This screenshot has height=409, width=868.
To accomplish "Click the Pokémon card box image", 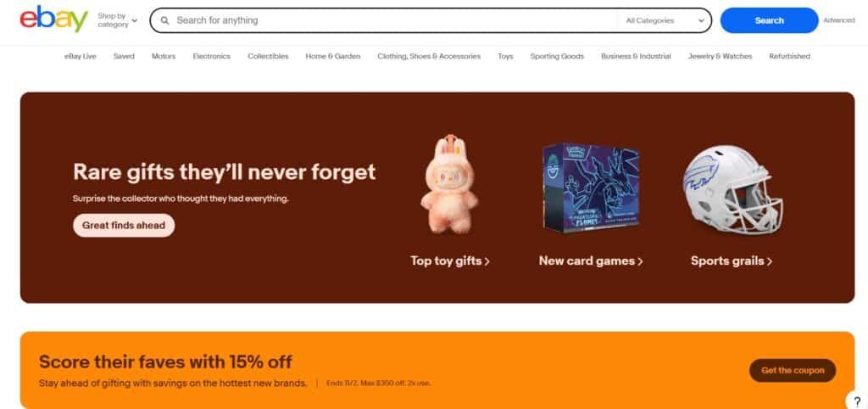I will (x=591, y=187).
